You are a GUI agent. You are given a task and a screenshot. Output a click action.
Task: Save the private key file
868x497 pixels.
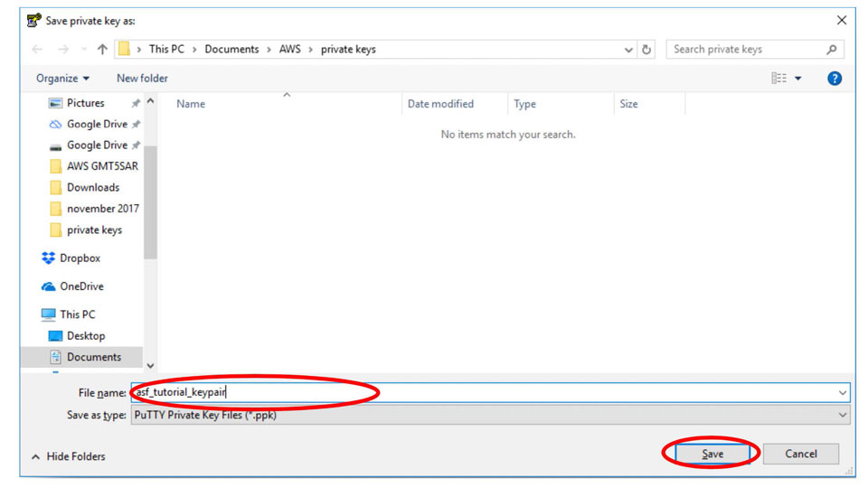712,454
